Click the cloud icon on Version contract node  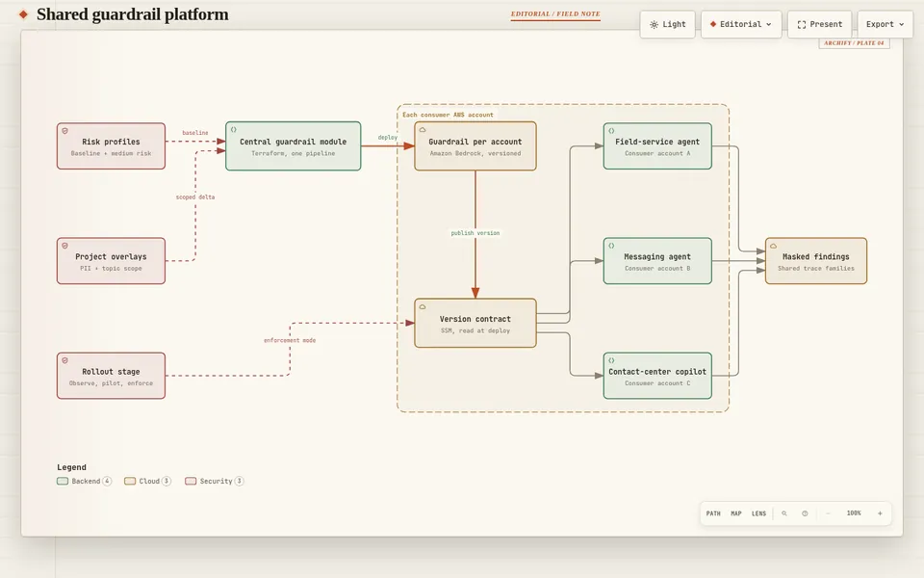[x=423, y=306]
